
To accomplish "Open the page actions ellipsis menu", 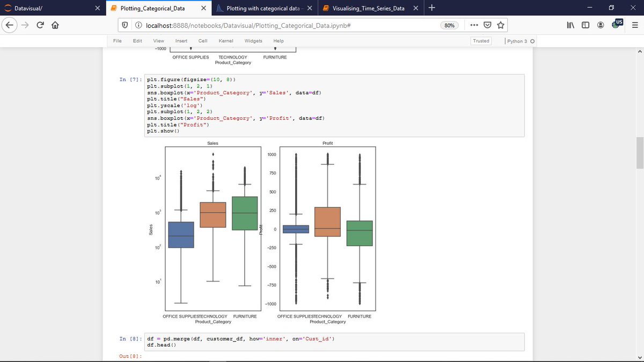I will tap(474, 25).
